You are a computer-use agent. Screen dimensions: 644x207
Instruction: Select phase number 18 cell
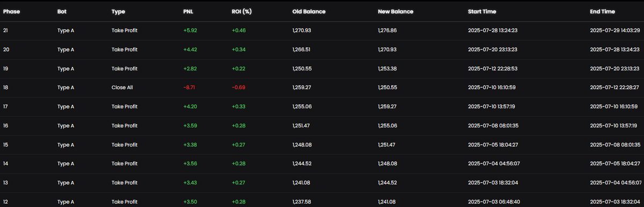pos(6,88)
